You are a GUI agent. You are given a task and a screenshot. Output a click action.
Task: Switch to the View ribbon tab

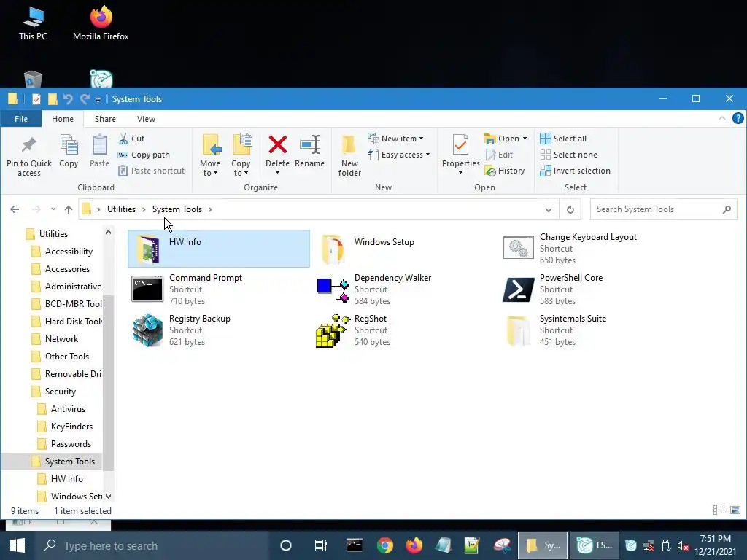[146, 119]
